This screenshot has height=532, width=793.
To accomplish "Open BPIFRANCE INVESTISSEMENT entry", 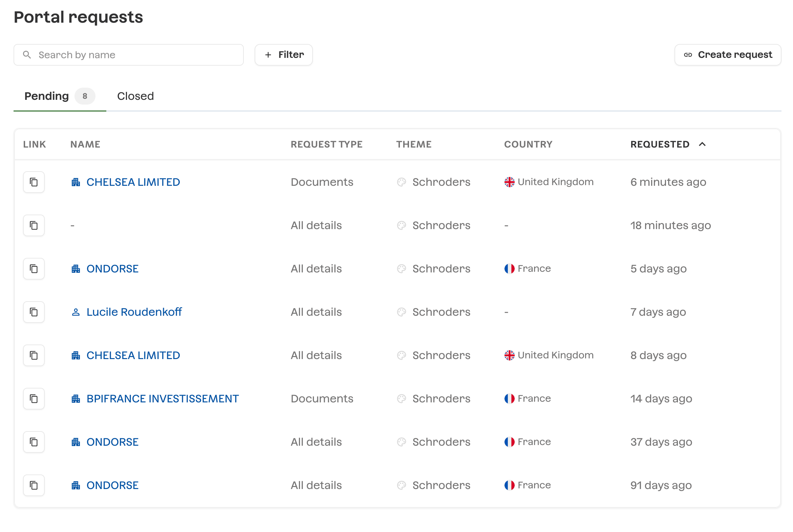I will 162,399.
